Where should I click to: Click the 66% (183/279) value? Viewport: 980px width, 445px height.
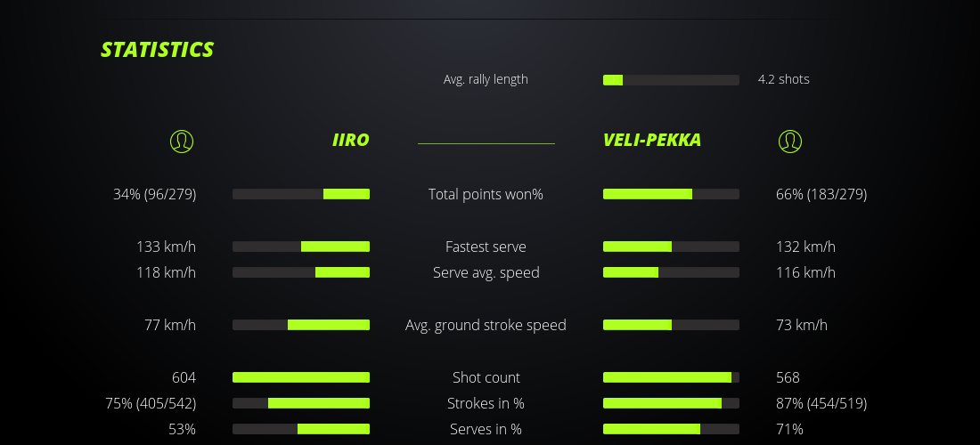[821, 194]
